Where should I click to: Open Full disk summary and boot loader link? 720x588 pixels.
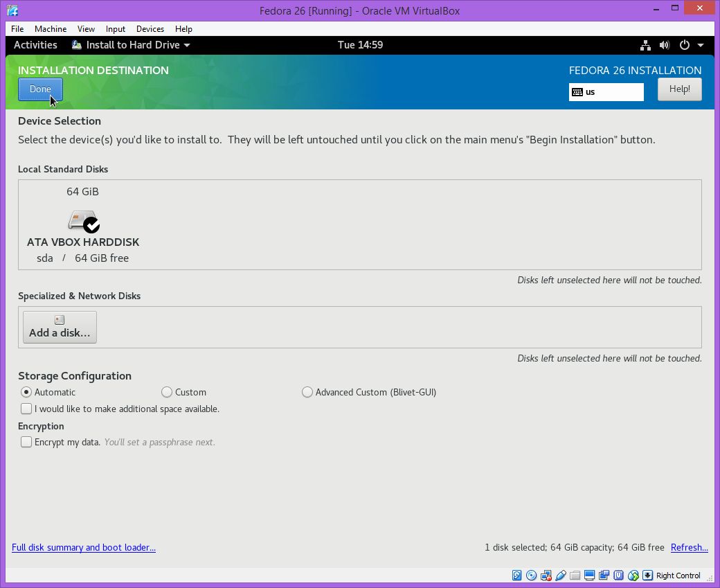coord(84,547)
